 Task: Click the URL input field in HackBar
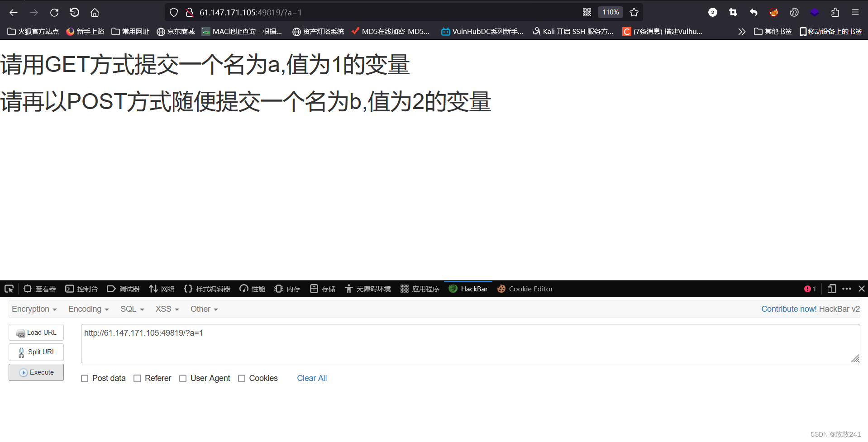point(407,343)
